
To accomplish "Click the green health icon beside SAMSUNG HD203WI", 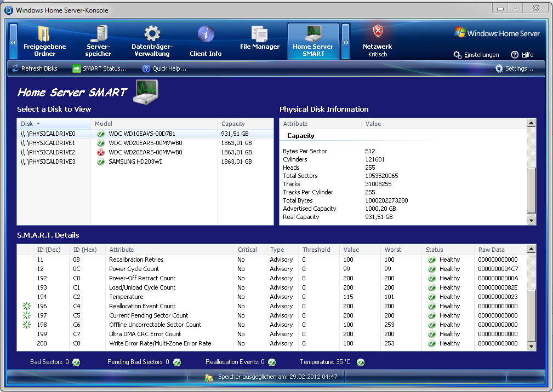I will pyautogui.click(x=100, y=162).
